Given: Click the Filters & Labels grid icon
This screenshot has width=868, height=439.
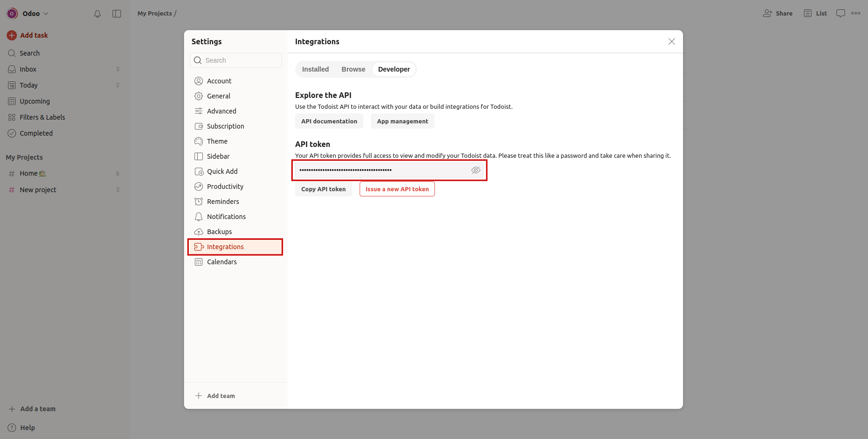Looking at the screenshot, I should tap(12, 117).
